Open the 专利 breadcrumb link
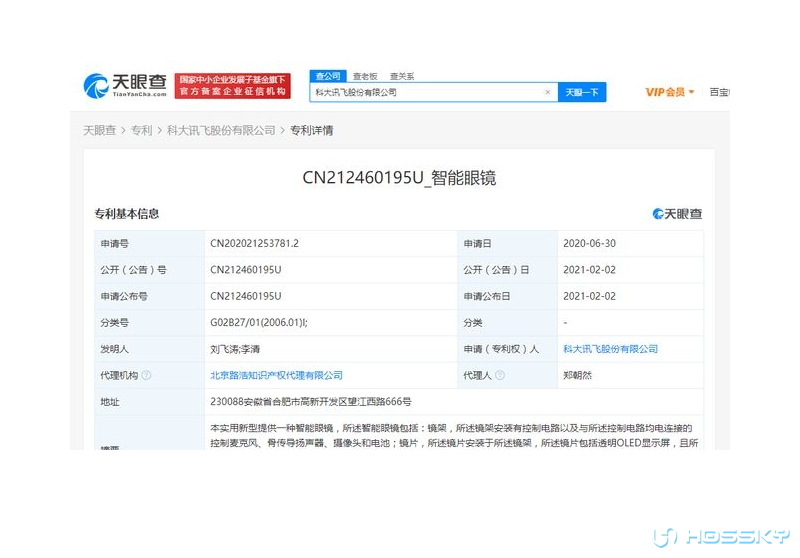Image resolution: width=800 pixels, height=558 pixels. (x=141, y=131)
